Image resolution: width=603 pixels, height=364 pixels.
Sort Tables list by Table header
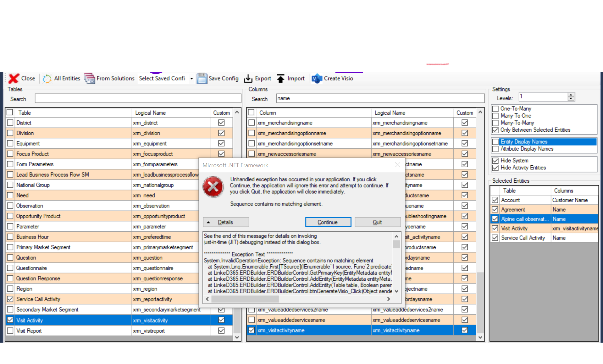pos(73,113)
